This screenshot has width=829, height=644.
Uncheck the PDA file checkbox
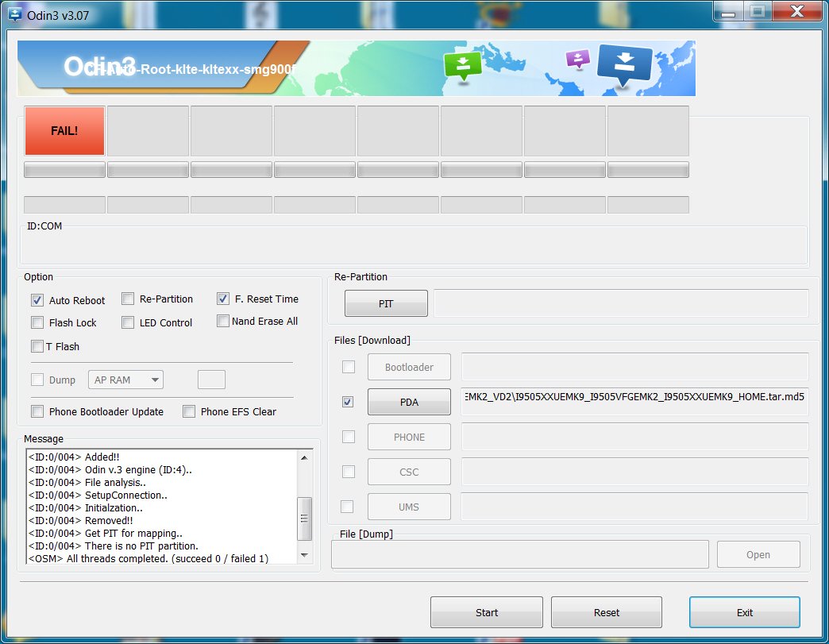coord(348,402)
